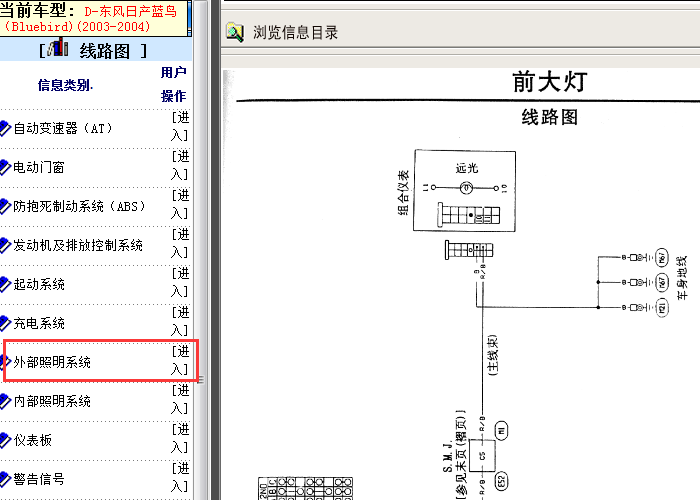The image size is (700, 500).
Task: Click current vehicle model D-东风日产蓝鸟 text
Action: 93,18
